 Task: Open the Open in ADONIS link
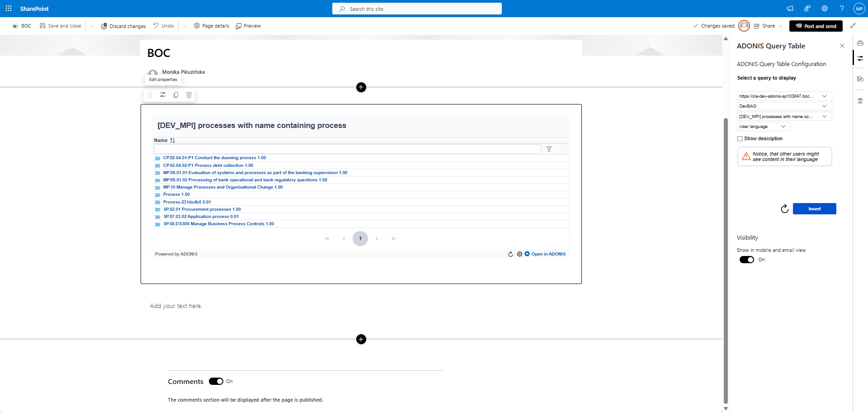click(548, 254)
